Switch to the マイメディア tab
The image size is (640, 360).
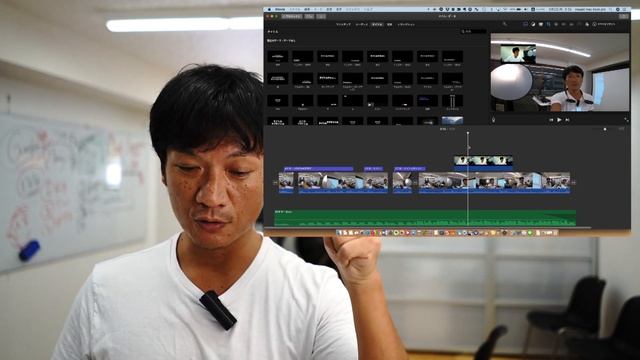pyautogui.click(x=343, y=24)
